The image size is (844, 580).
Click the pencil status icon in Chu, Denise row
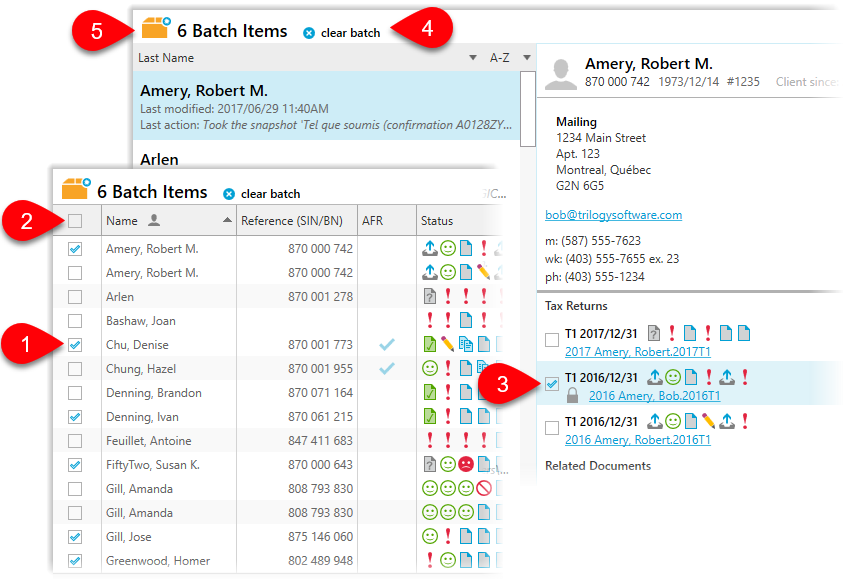point(447,344)
